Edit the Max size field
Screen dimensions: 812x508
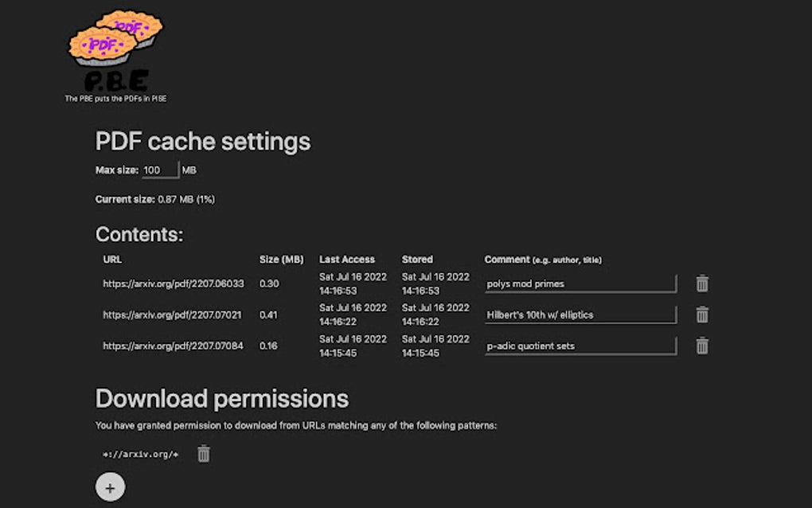click(160, 170)
